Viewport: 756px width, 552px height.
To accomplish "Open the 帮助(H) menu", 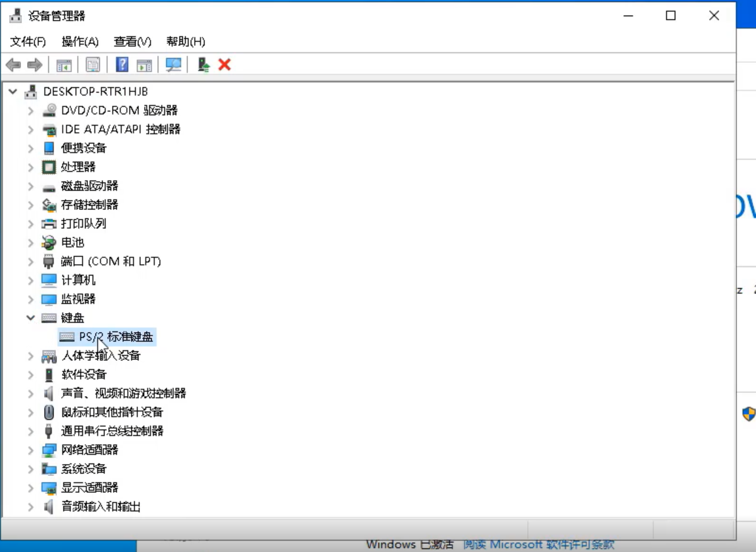I will click(186, 41).
